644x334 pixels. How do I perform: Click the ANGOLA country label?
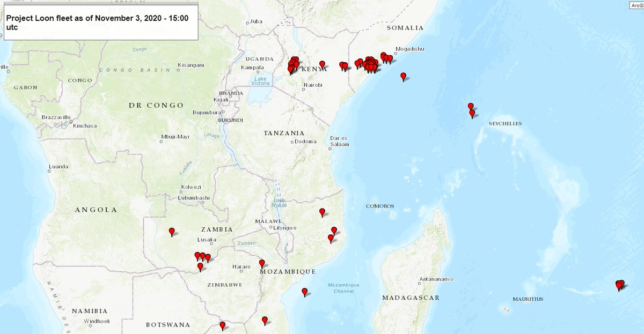(x=97, y=210)
